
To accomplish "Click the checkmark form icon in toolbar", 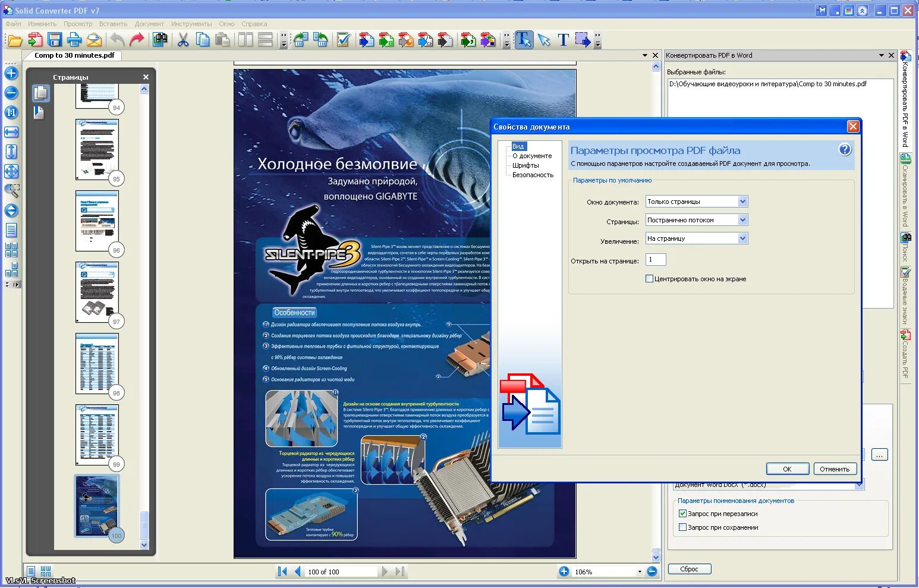I will pyautogui.click(x=343, y=40).
